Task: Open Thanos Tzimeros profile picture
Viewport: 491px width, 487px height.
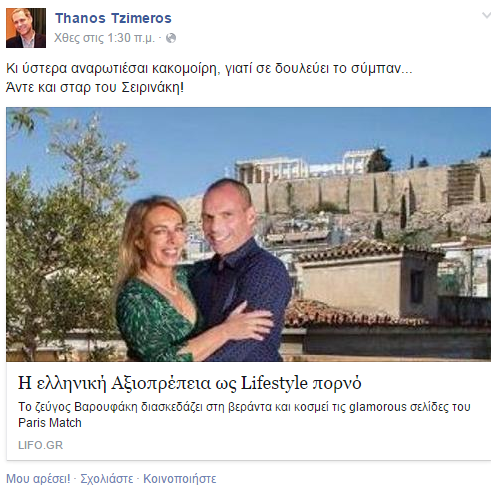Action: tap(26, 28)
